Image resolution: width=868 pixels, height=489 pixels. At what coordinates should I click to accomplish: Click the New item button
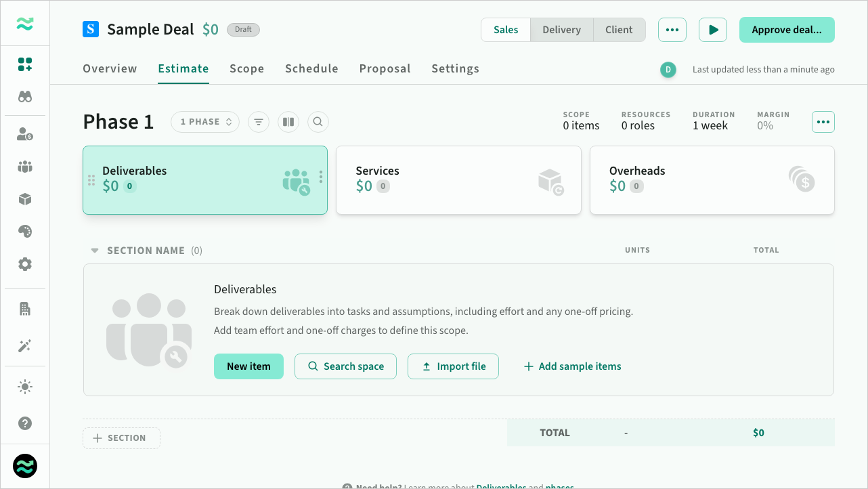(x=248, y=366)
